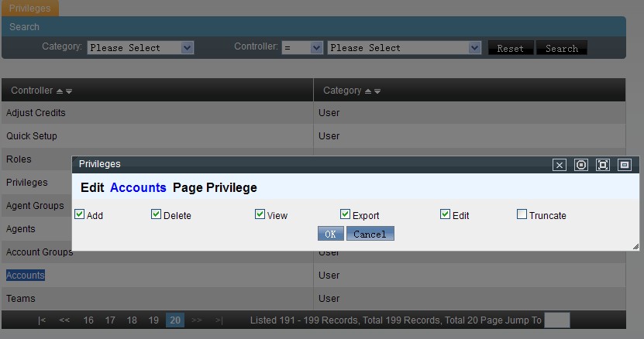
Task: Go to page 18 in pagination
Action: 132,320
